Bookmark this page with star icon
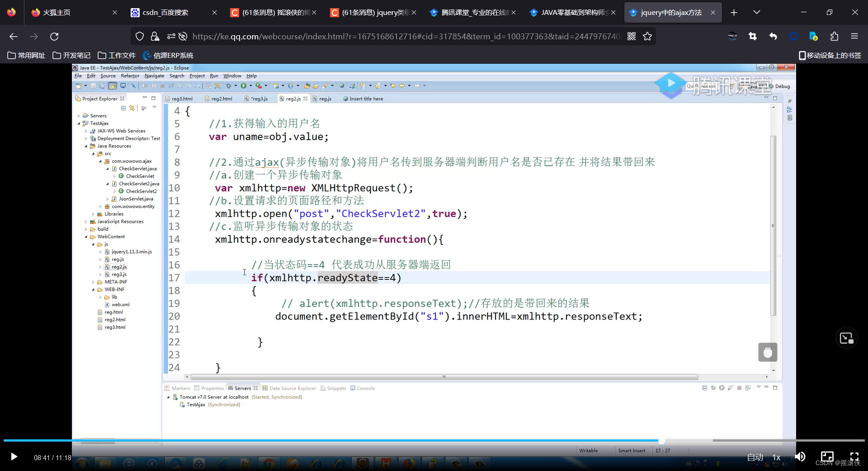 (647, 37)
